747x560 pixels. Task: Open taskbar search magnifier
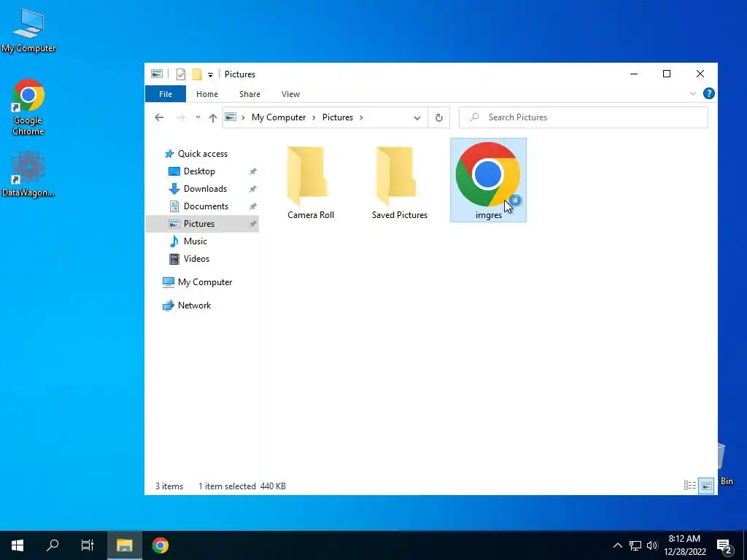53,545
